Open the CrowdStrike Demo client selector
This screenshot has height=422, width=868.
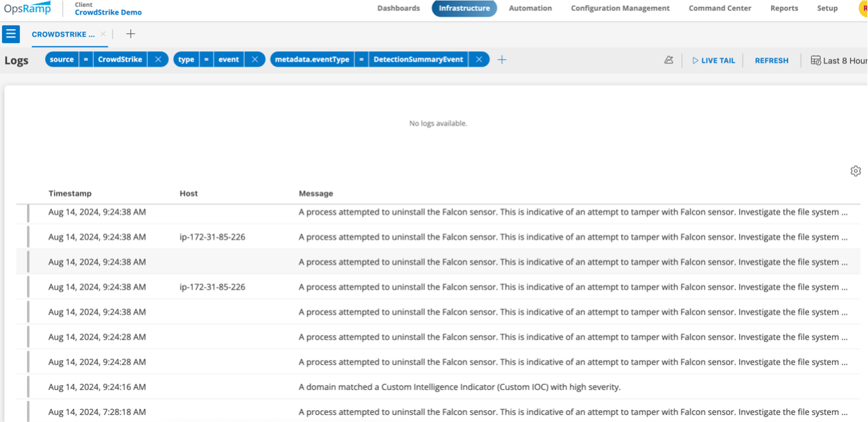108,12
